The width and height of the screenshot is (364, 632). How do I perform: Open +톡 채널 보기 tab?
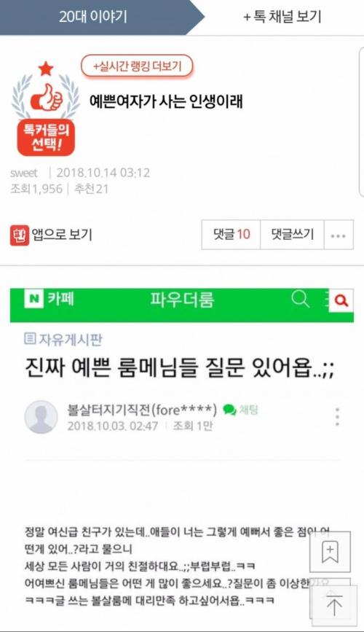coord(282,17)
